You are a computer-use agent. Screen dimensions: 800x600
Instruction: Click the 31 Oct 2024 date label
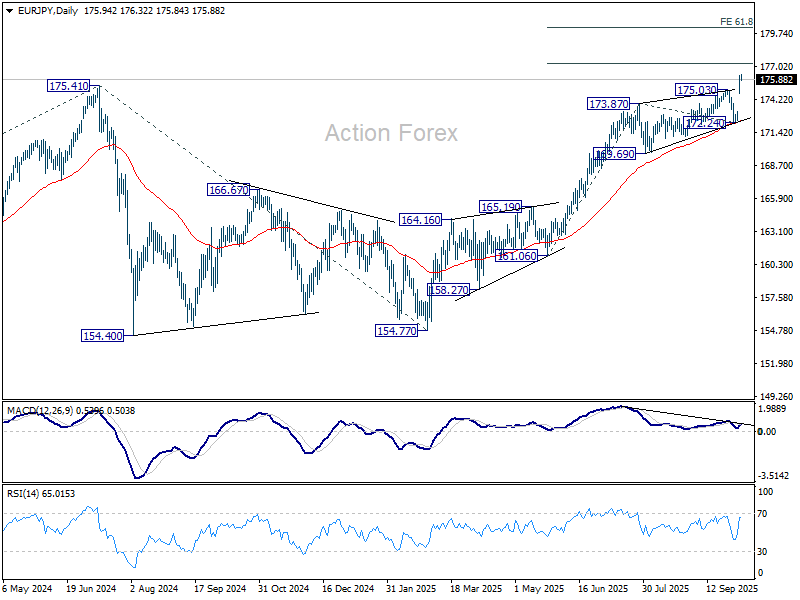point(284,588)
